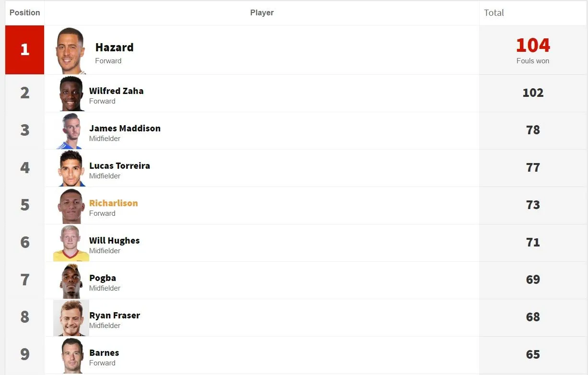Select Hazard's 104 fouls won total
Viewport: 588px width, 375px height.
(533, 46)
